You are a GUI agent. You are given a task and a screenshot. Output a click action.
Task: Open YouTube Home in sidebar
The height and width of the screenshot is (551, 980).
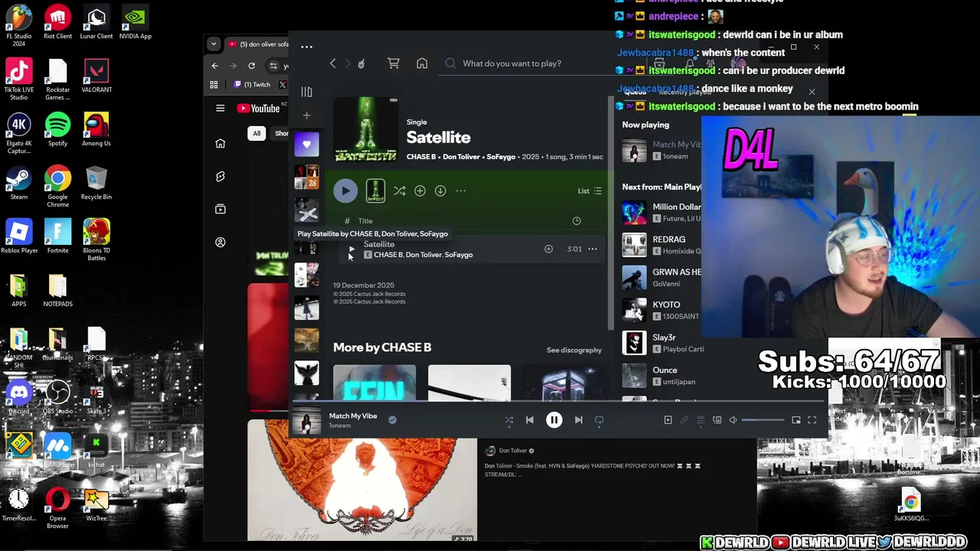point(220,143)
